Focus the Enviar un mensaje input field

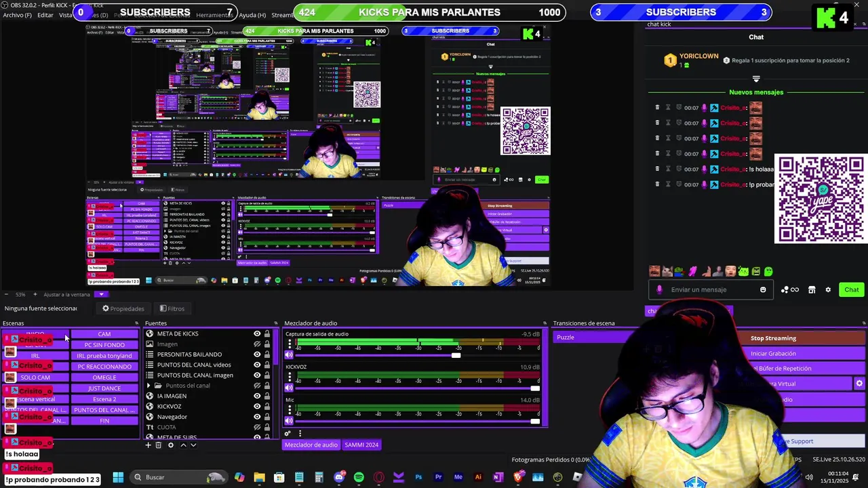point(710,290)
